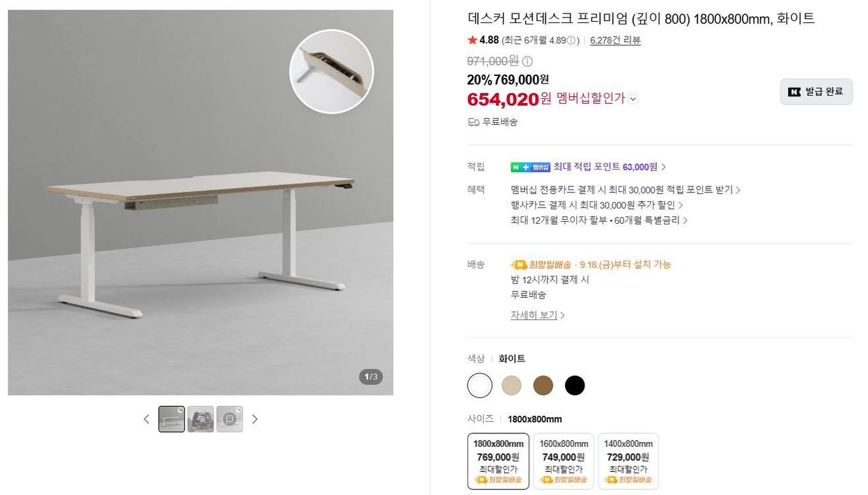Expand 최대 12개월 무이자 할부 details

(599, 220)
